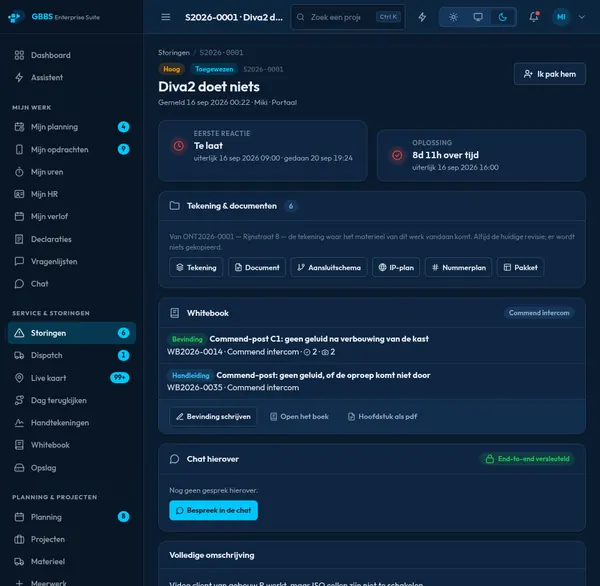Click the Bevinding schrijven button
The height and width of the screenshot is (586, 600).
click(x=213, y=416)
